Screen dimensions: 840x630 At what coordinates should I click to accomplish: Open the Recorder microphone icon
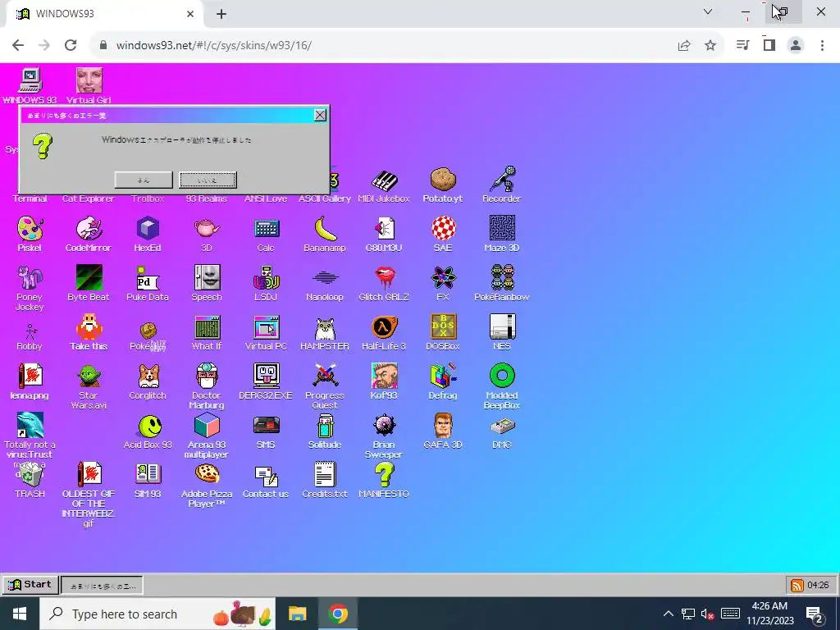coord(502,180)
